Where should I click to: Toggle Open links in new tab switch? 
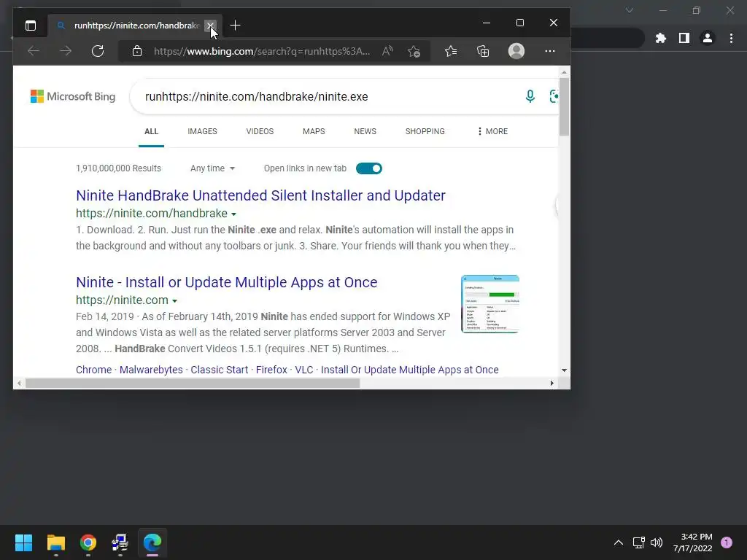coord(368,168)
